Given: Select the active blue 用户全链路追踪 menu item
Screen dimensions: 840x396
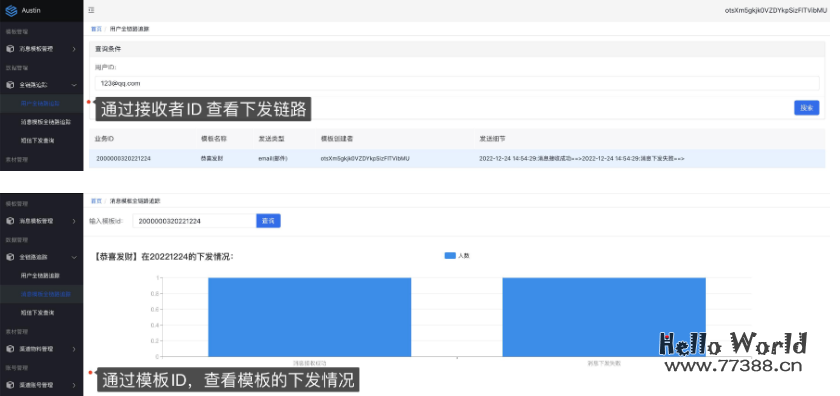Looking at the screenshot, I should [x=40, y=103].
